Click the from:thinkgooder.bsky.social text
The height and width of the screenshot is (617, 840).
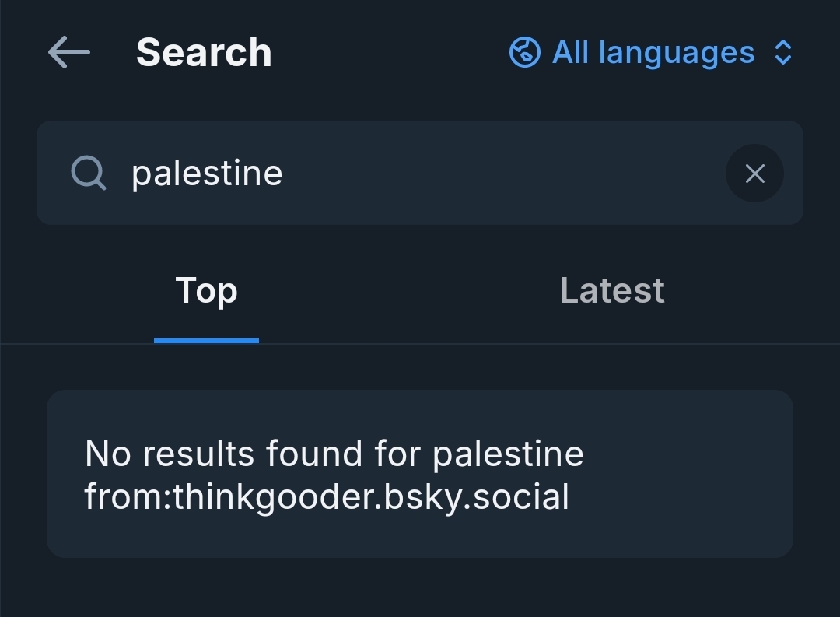(327, 496)
